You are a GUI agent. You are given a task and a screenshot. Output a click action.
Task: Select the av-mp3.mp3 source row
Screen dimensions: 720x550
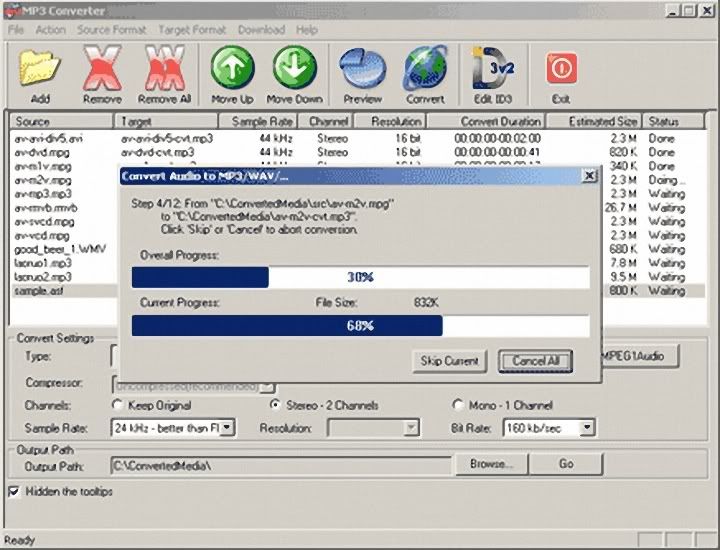(43, 194)
